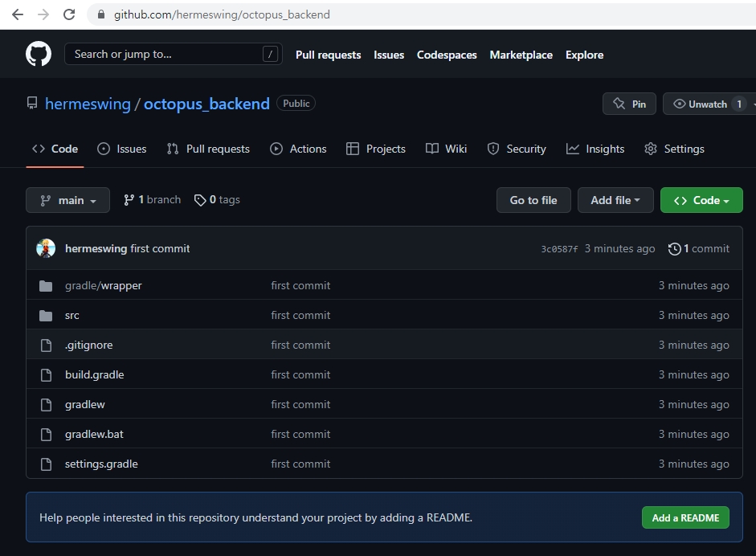Open the .gitignore file name
This screenshot has height=556, width=756.
click(89, 345)
